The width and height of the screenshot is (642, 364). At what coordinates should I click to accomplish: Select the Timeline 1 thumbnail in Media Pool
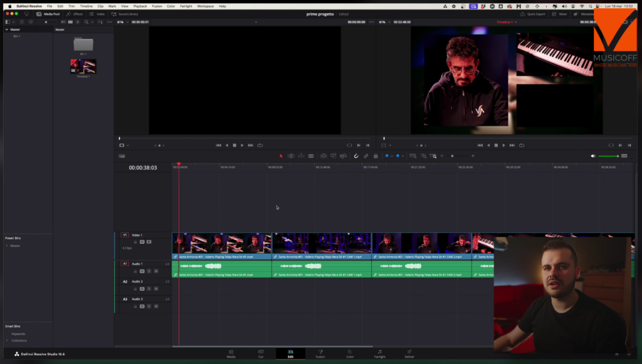(83, 68)
